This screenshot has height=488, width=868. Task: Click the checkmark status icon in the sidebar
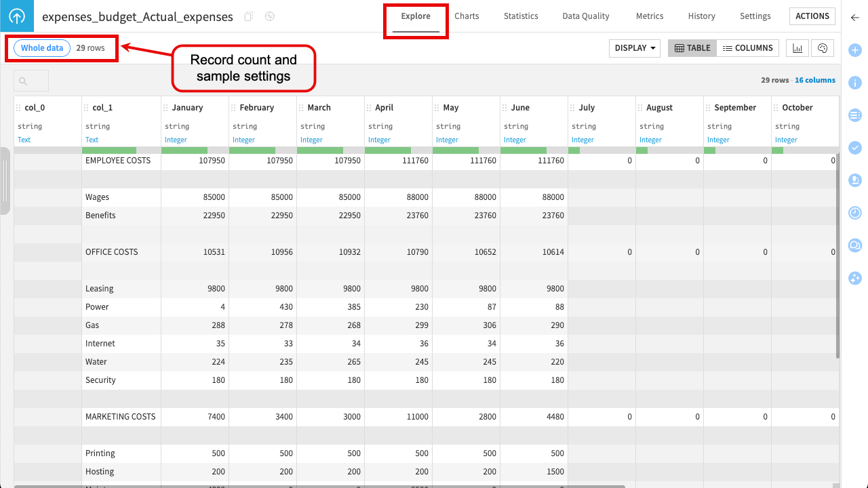point(854,148)
